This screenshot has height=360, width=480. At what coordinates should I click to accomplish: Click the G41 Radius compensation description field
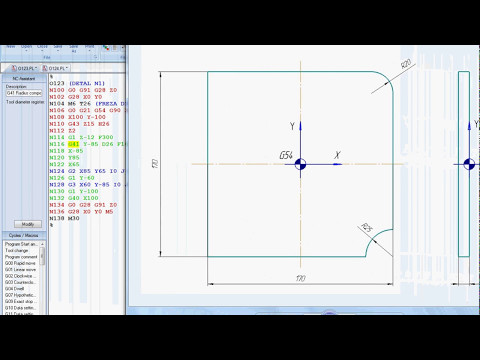24,93
